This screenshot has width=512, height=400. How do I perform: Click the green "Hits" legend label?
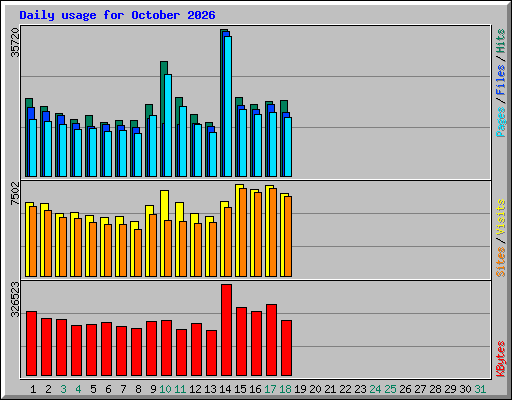501,41
